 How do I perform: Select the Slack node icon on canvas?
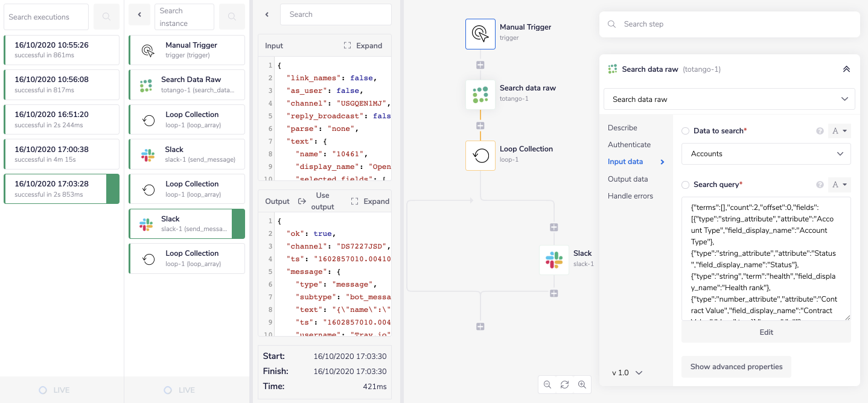[554, 260]
